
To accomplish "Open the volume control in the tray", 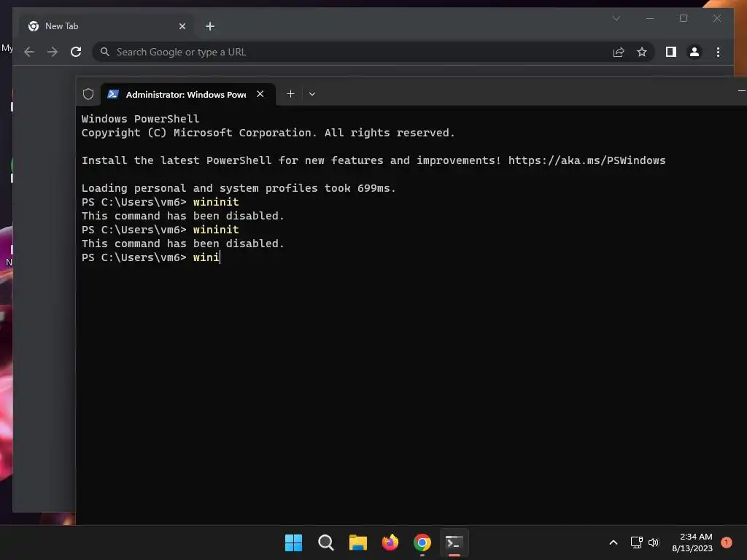I will pos(654,542).
